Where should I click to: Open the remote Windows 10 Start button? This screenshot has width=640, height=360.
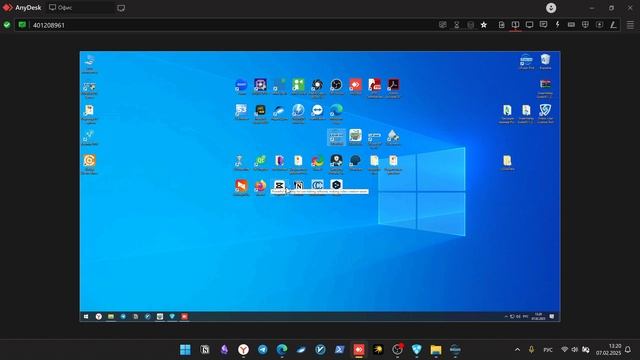(86, 316)
